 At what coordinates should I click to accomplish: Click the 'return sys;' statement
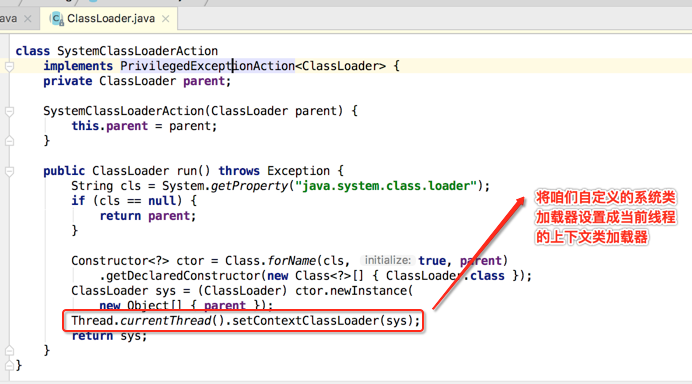[109, 336]
